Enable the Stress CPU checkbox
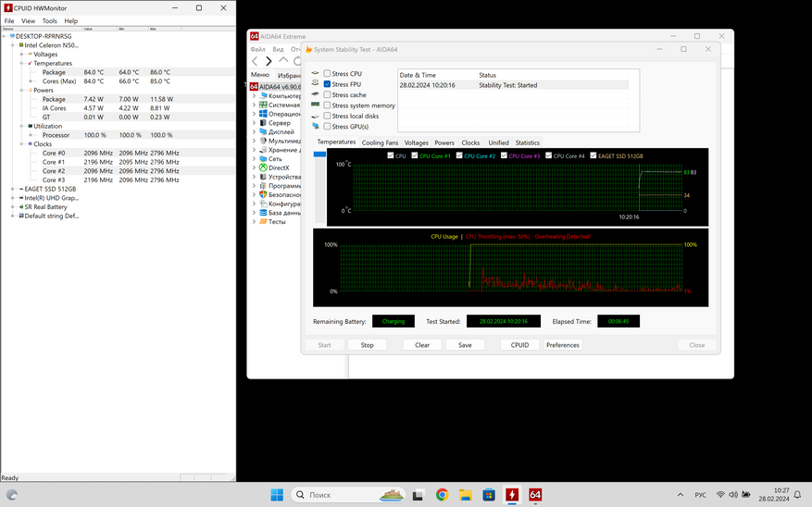Image resolution: width=812 pixels, height=507 pixels. [327, 74]
